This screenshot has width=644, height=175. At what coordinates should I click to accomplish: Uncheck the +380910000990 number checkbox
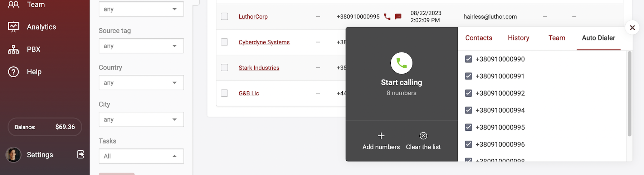(x=468, y=59)
